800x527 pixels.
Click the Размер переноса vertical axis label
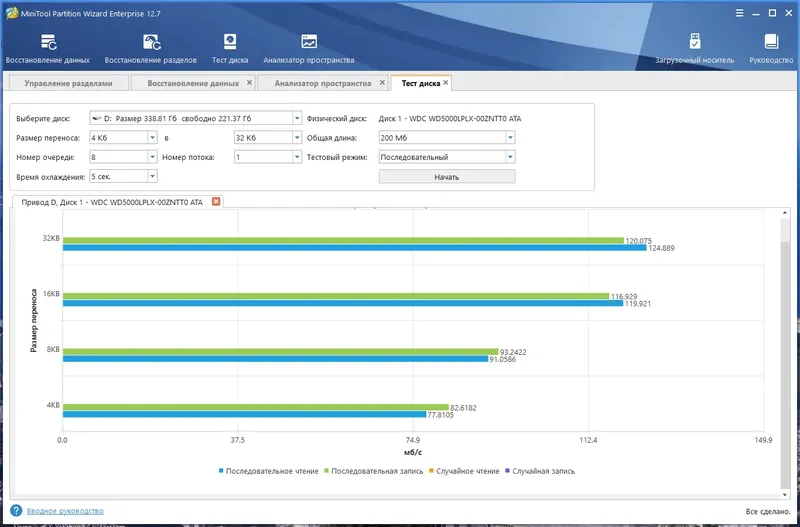point(34,321)
